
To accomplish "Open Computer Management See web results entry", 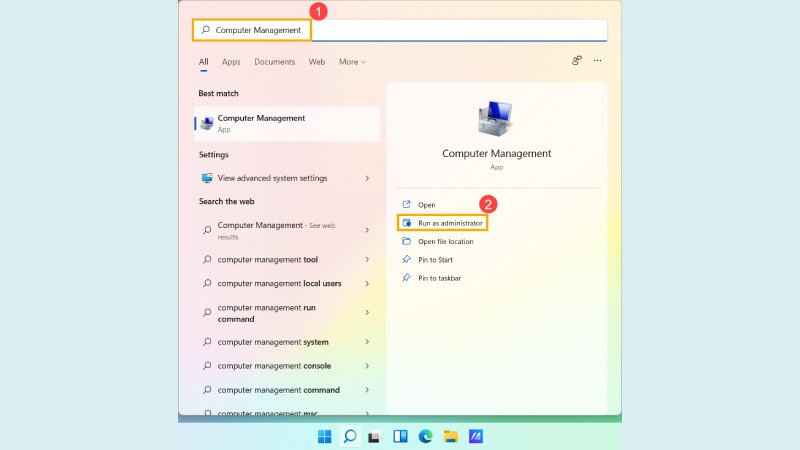I will [287, 230].
